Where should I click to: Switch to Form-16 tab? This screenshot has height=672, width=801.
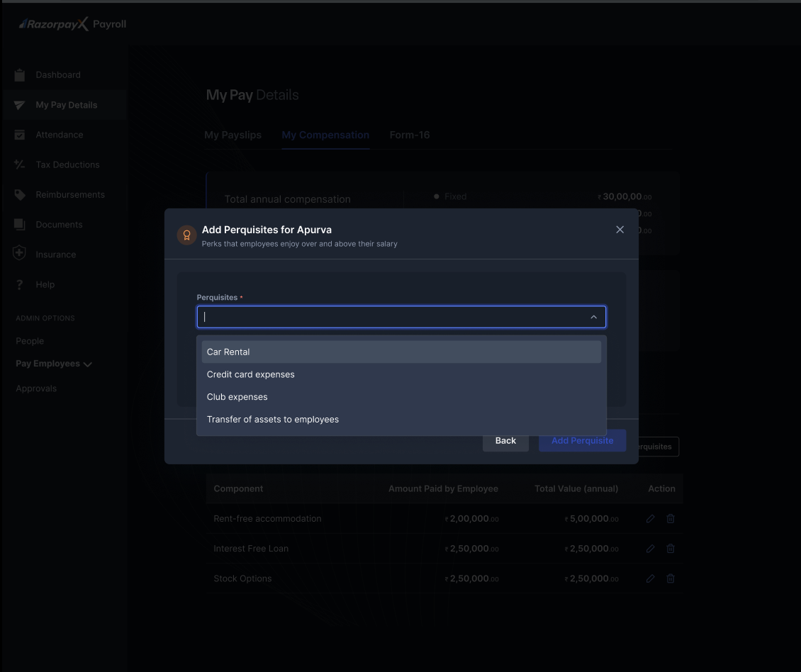tap(410, 135)
